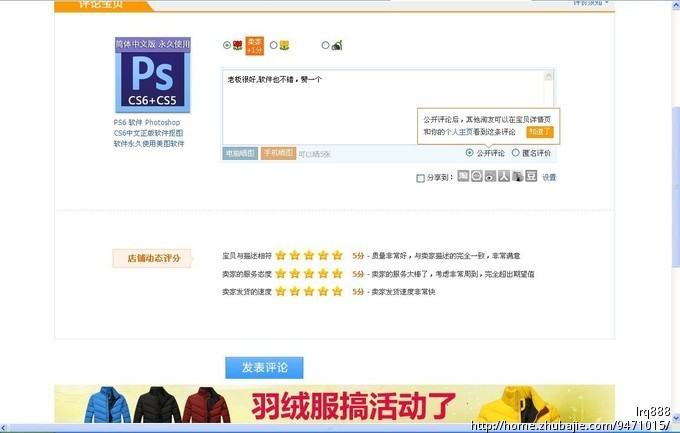
Task: Open 个人主页 link in tooltip
Action: (x=459, y=132)
